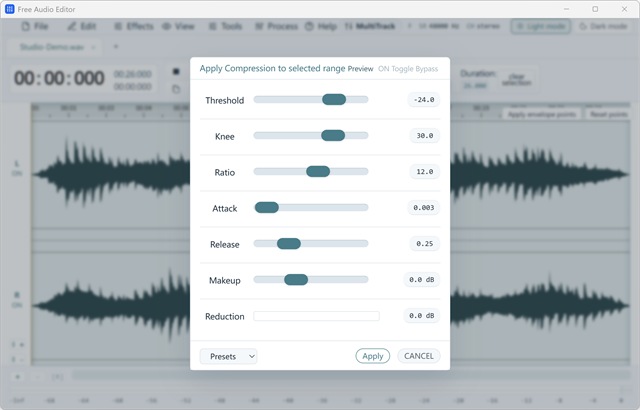
Task: Close the Studio Demo.wav tab
Action: coord(93,47)
